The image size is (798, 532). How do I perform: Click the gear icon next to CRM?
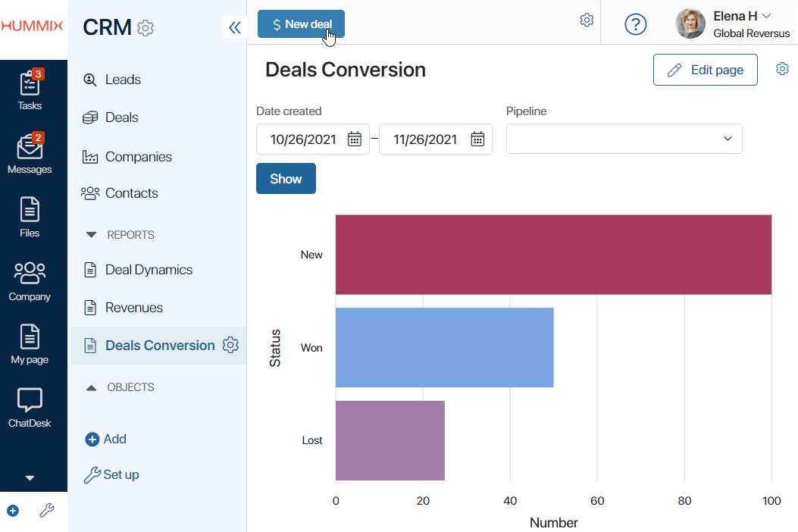coord(146,28)
